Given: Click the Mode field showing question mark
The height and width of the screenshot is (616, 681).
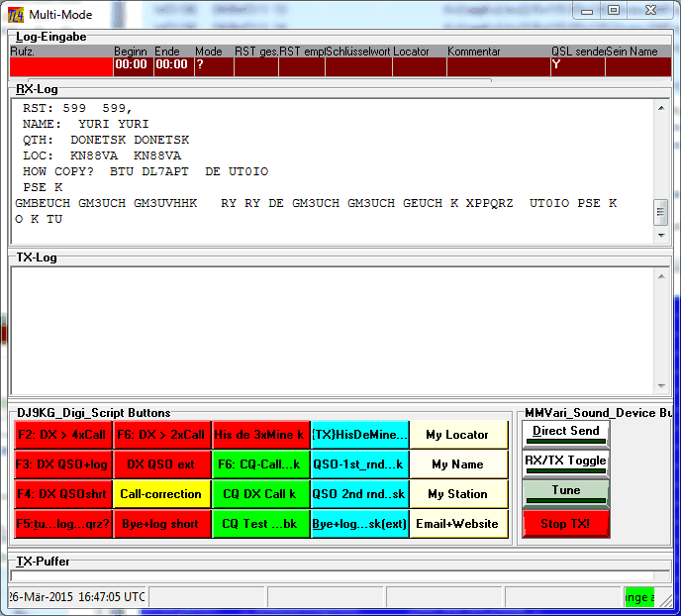Looking at the screenshot, I should [x=214, y=67].
